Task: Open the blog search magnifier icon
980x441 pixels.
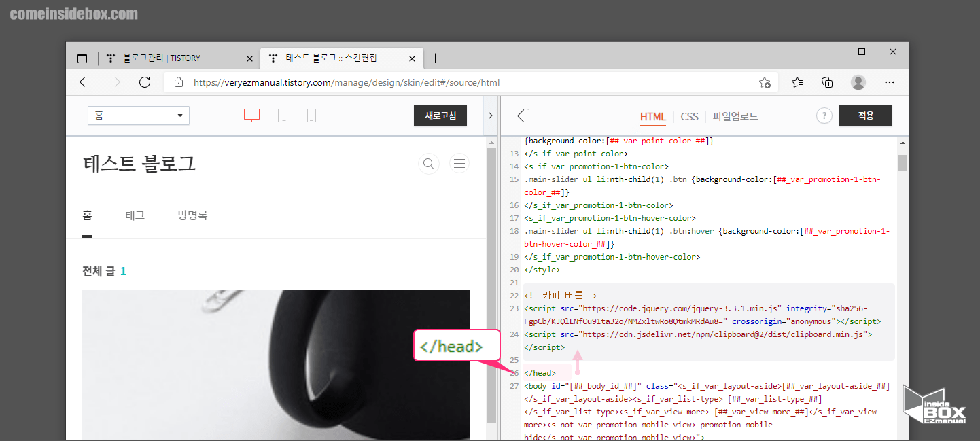Action: click(x=429, y=163)
